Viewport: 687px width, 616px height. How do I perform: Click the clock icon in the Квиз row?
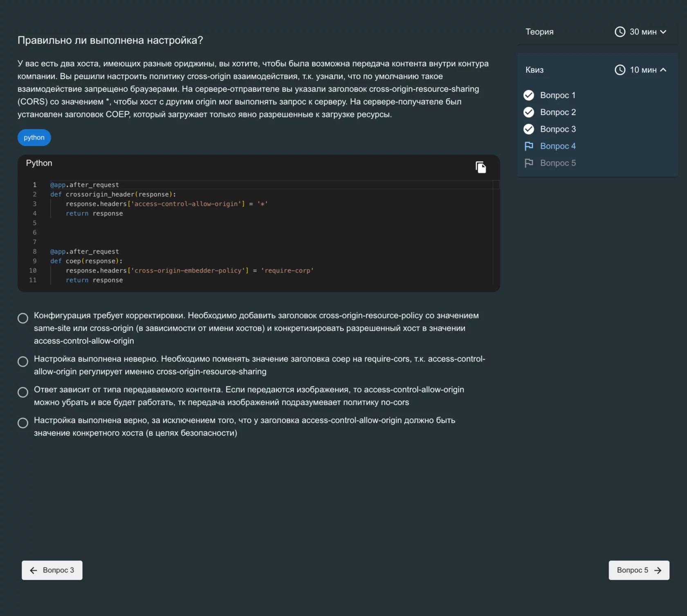620,70
